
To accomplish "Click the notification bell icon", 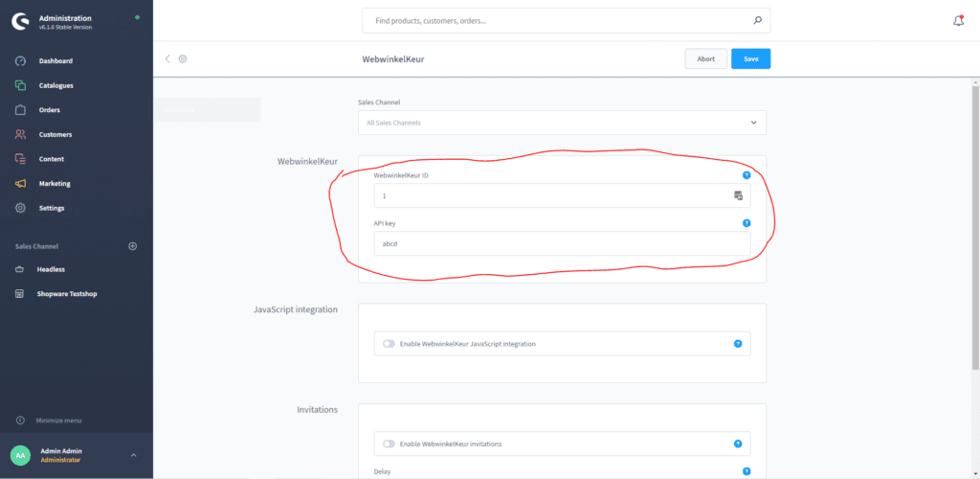I will pyautogui.click(x=958, y=20).
